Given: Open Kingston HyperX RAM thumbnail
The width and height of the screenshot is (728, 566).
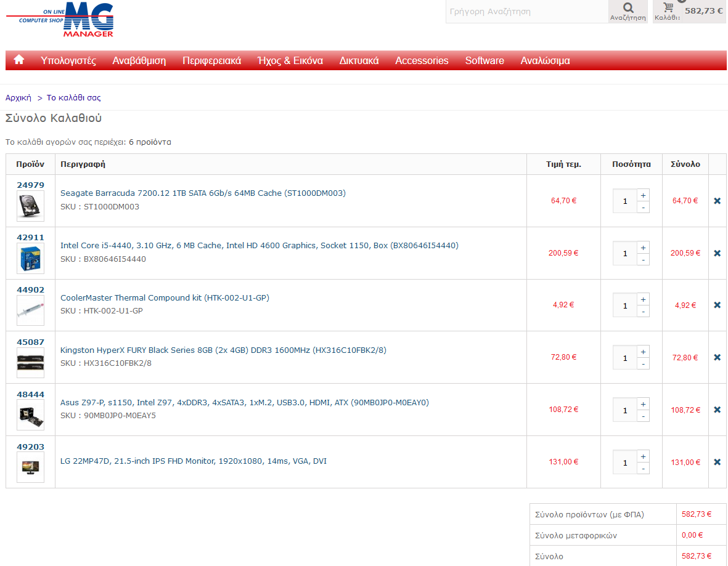Looking at the screenshot, I should click(31, 363).
